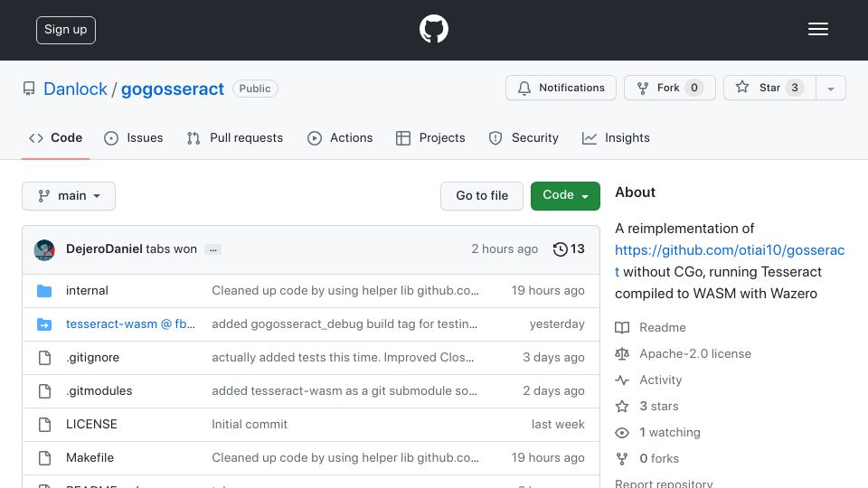Fork the repository
The width and height of the screenshot is (868, 488).
669,88
